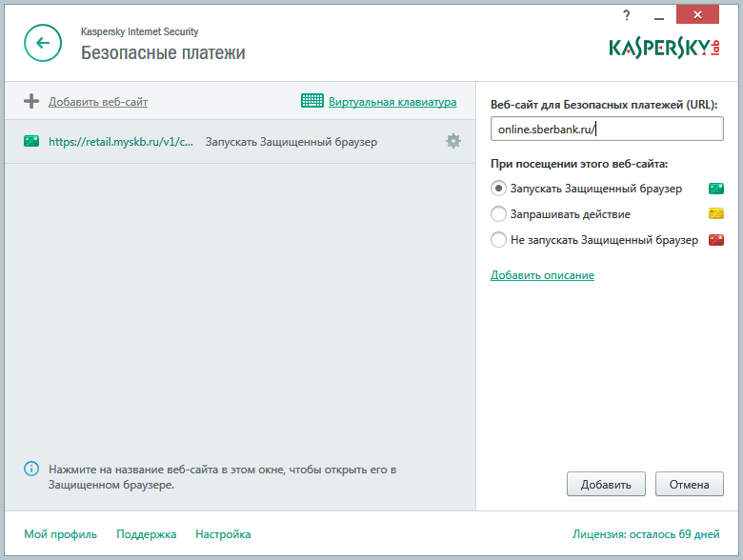Select 'Не запускать Защищенный браузер' radio option
This screenshot has height=560, width=743.
(498, 239)
